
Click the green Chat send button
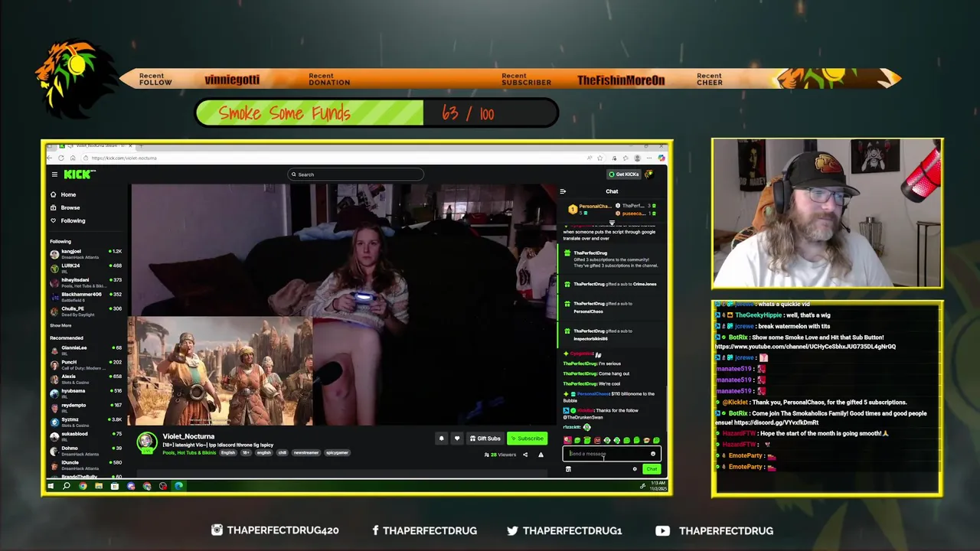click(x=651, y=469)
